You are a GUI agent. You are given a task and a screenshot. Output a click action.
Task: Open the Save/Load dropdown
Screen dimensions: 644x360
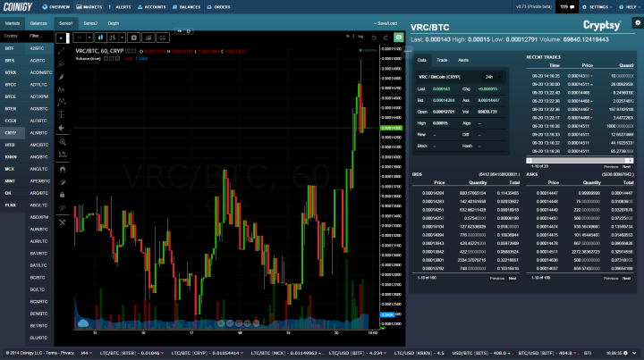[386, 21]
